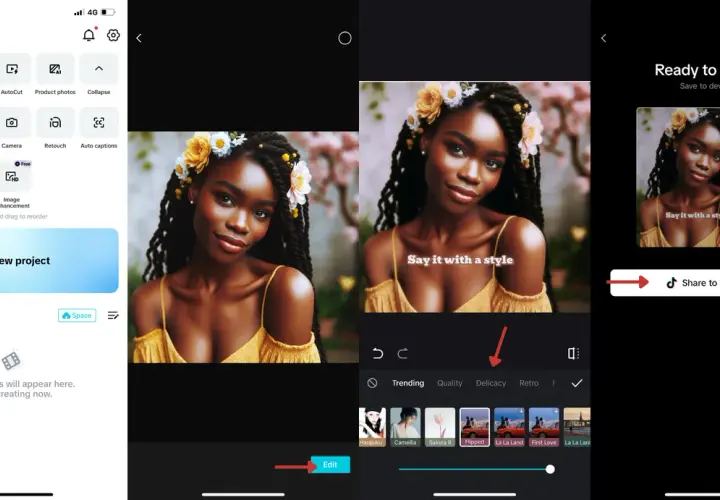The width and height of the screenshot is (720, 500).
Task: Tap the Share to TikTok button
Action: [665, 283]
